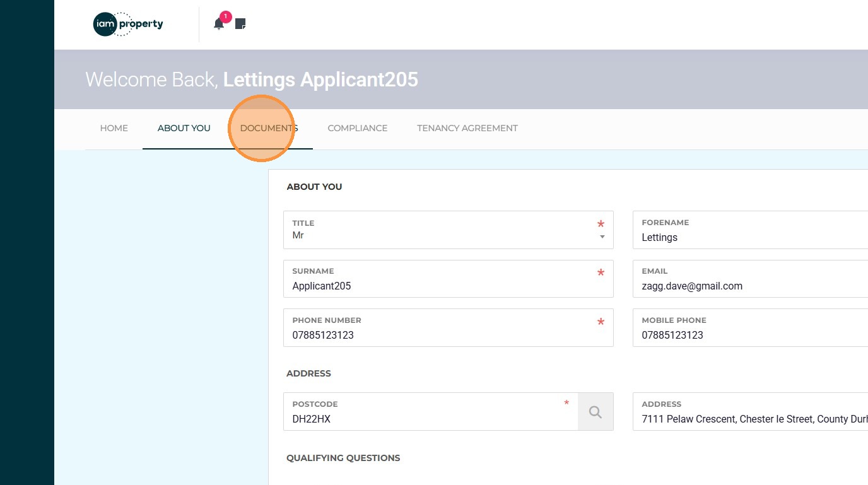Click the red notification count badge
The height and width of the screenshot is (485, 868).
click(x=226, y=17)
